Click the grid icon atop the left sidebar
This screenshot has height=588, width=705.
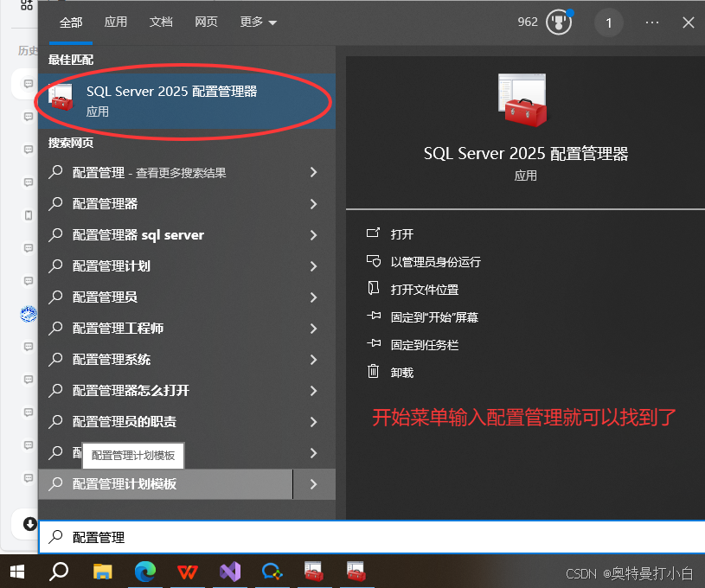click(x=27, y=5)
